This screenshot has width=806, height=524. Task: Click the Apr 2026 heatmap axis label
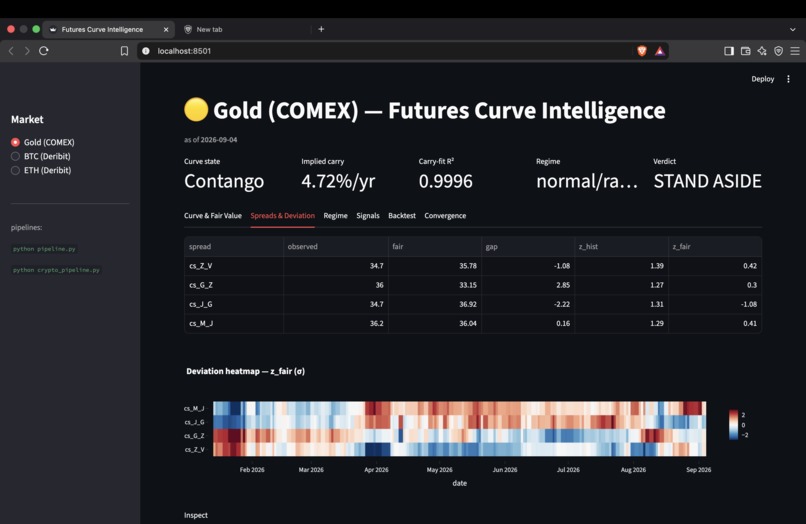tap(376, 469)
